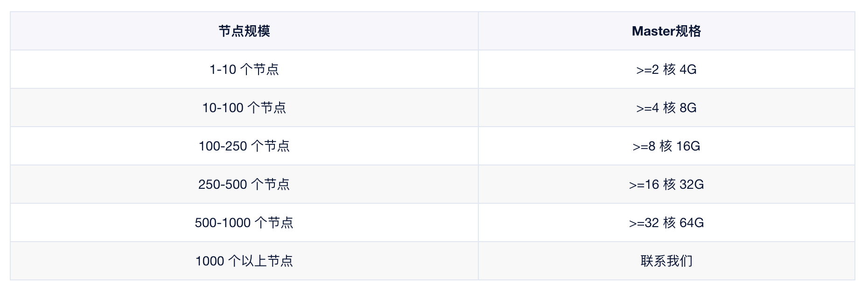Select the '>=16 核 32G' cell
This screenshot has height=286, width=868.
(x=666, y=185)
